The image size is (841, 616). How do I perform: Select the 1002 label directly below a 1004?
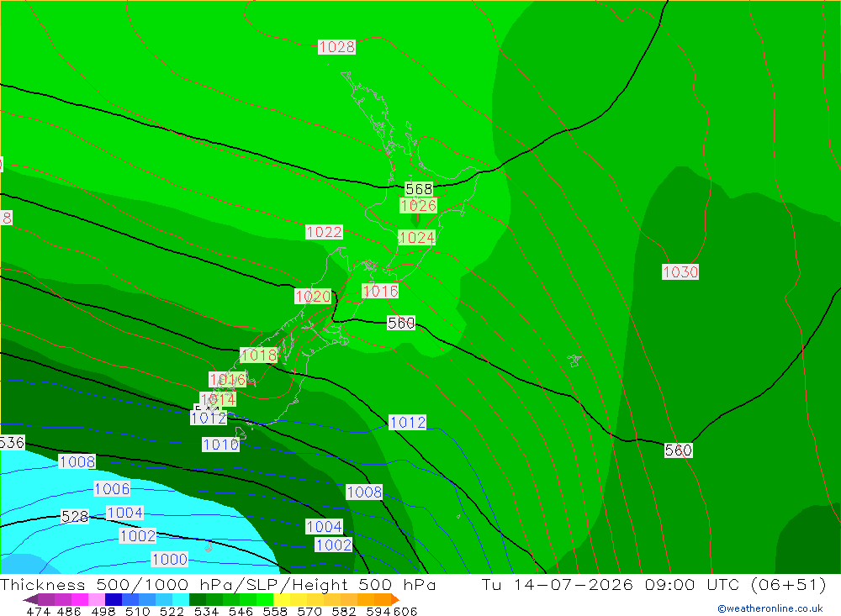334,545
